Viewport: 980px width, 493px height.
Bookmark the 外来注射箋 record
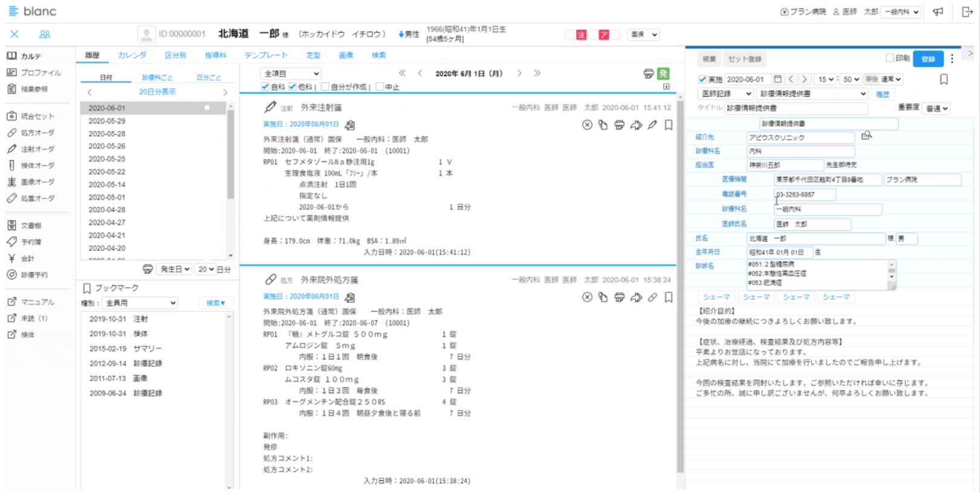(669, 125)
